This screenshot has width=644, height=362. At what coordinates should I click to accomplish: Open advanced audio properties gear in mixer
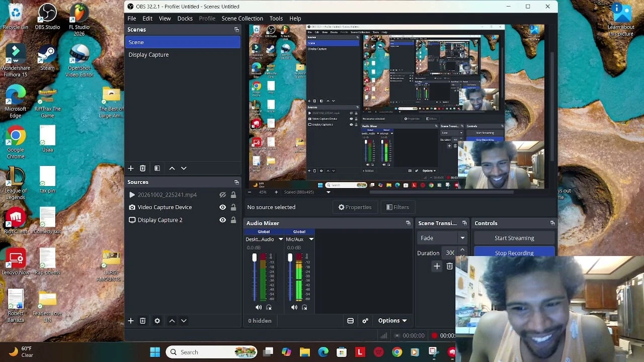click(x=365, y=321)
